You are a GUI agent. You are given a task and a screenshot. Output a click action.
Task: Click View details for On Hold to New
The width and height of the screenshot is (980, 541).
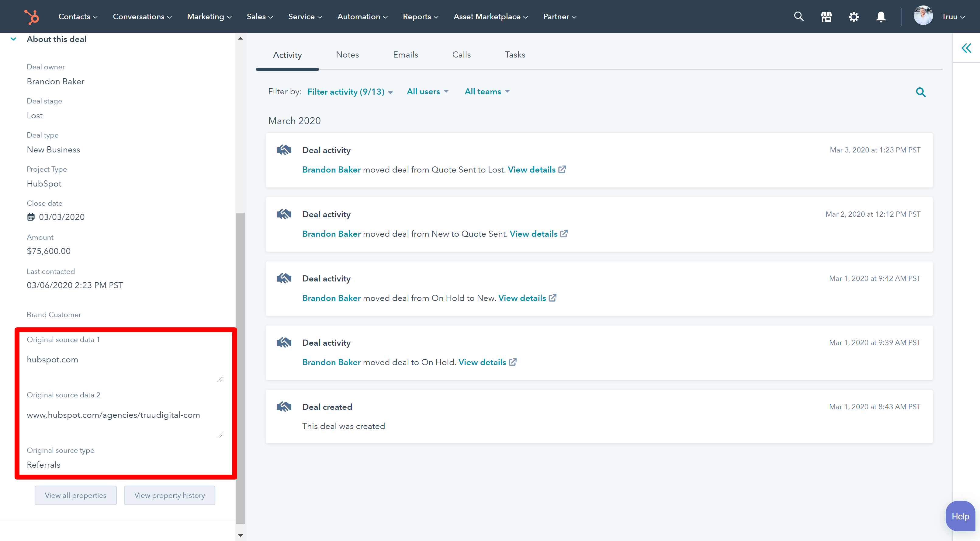tap(522, 298)
